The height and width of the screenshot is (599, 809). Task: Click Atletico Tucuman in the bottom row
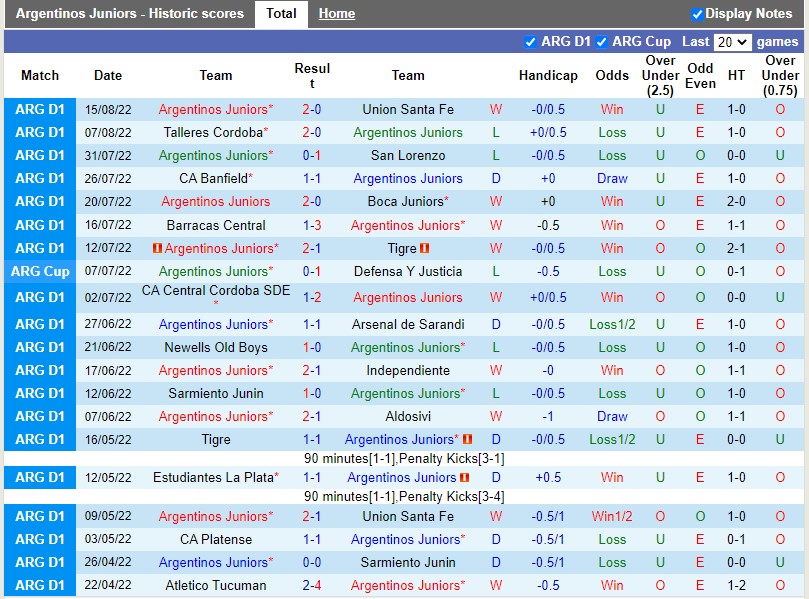click(215, 585)
